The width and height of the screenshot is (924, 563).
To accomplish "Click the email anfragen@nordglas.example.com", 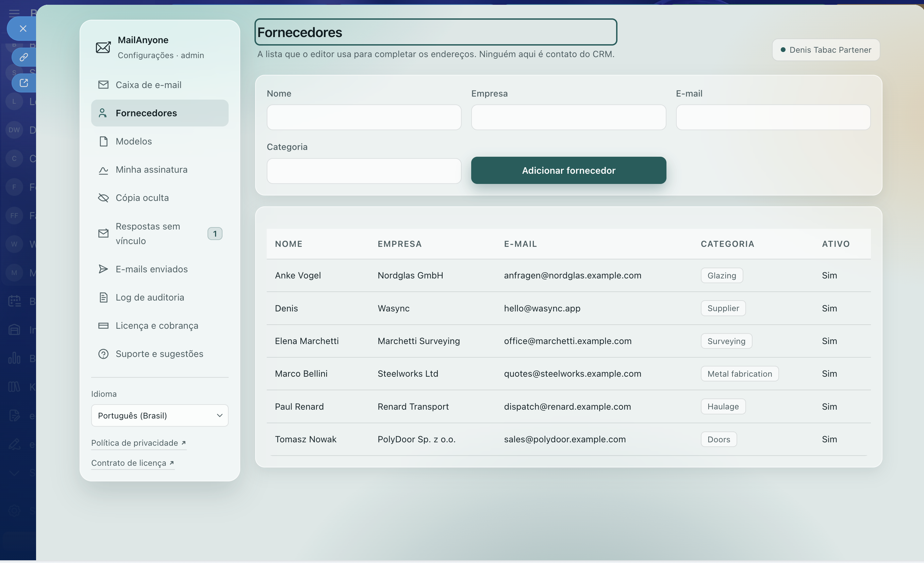I will point(572,275).
